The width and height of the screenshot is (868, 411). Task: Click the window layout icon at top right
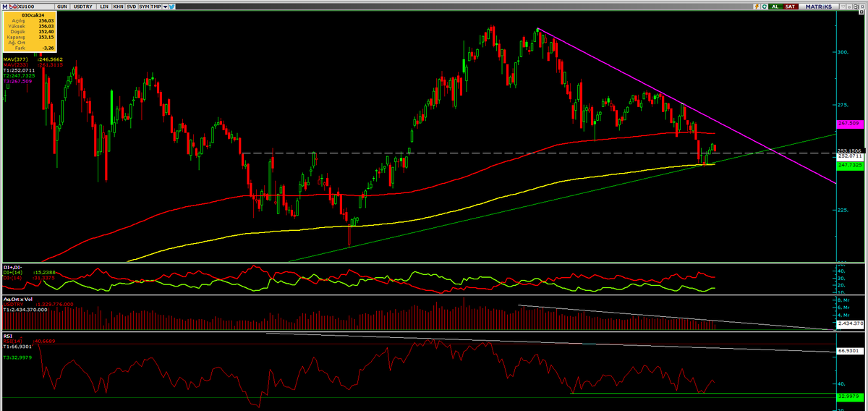tap(856, 7)
